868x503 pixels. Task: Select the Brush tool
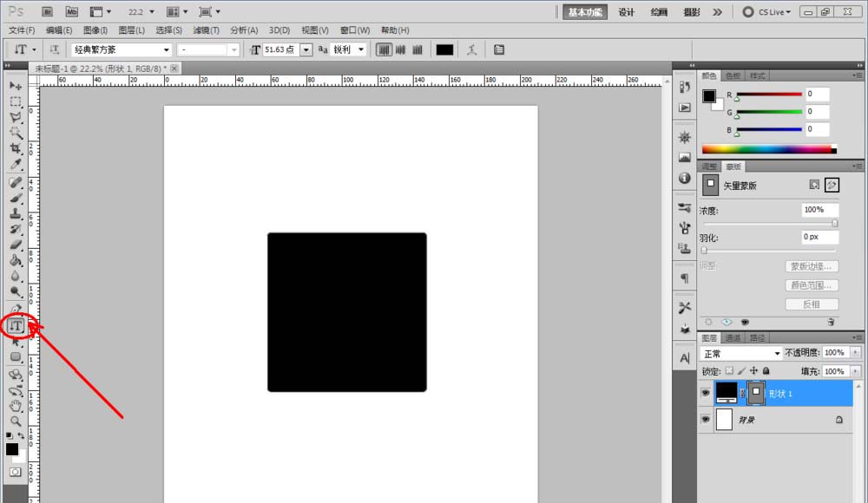16,198
